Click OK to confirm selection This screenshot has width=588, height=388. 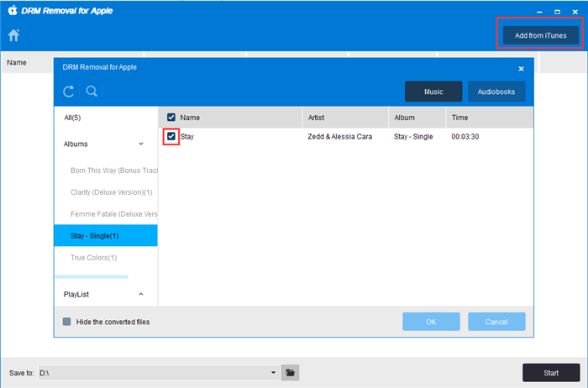[431, 322]
